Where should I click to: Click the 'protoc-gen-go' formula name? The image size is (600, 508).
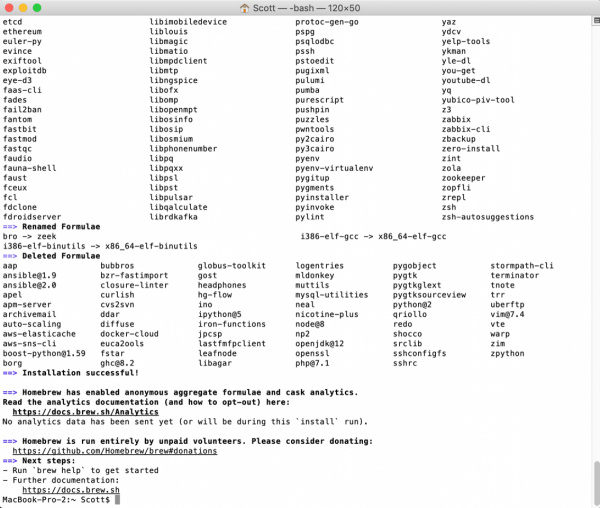327,22
